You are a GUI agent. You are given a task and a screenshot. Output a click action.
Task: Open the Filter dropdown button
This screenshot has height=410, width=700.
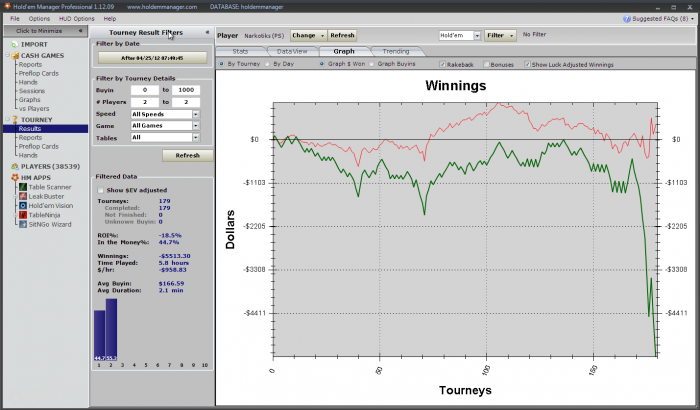[x=500, y=35]
